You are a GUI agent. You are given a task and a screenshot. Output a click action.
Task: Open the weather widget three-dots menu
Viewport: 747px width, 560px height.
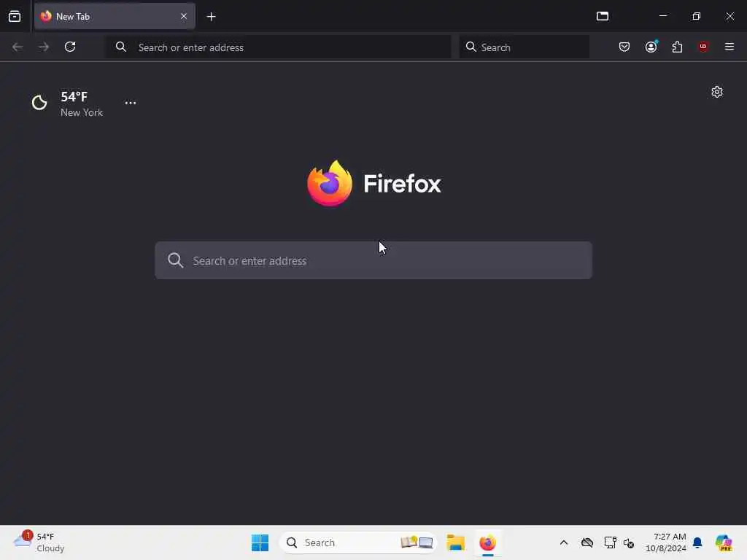(x=131, y=103)
